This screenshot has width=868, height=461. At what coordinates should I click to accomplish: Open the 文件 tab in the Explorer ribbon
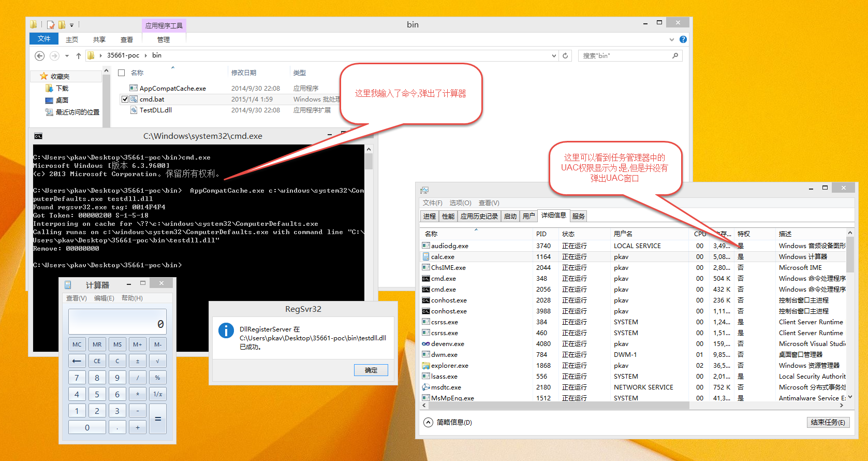(x=44, y=39)
